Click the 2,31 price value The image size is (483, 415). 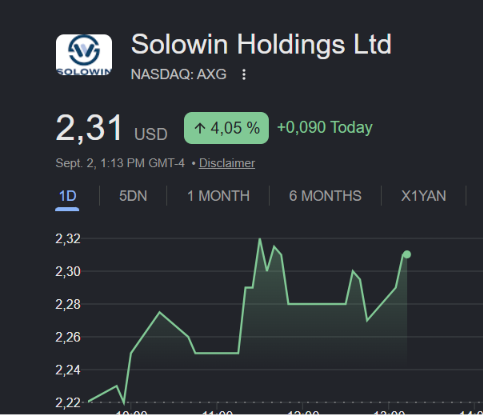pyautogui.click(x=89, y=128)
